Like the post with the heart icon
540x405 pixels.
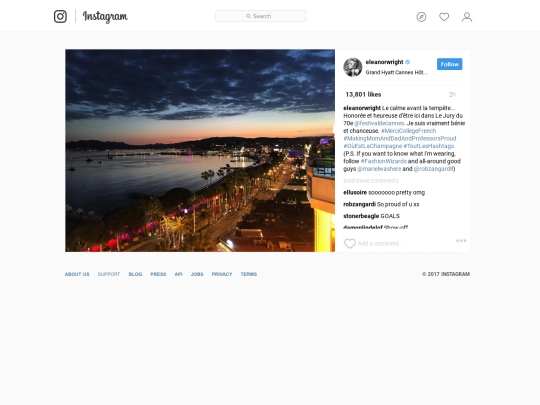point(350,243)
